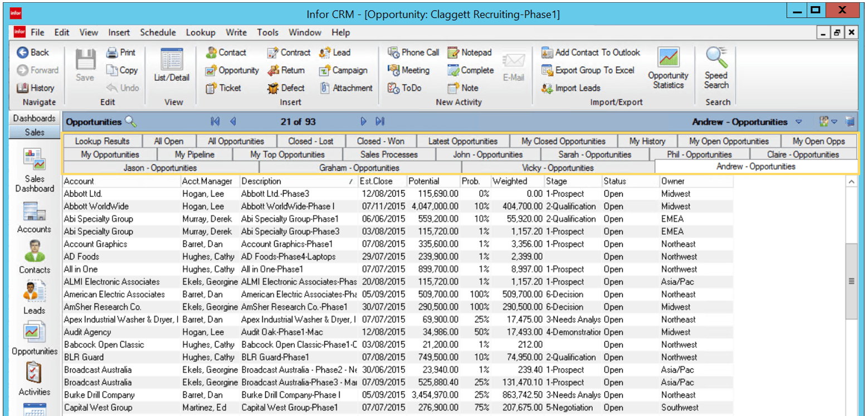This screenshot has height=416, width=868.
Task: Go to the previous opportunity record
Action: [233, 121]
